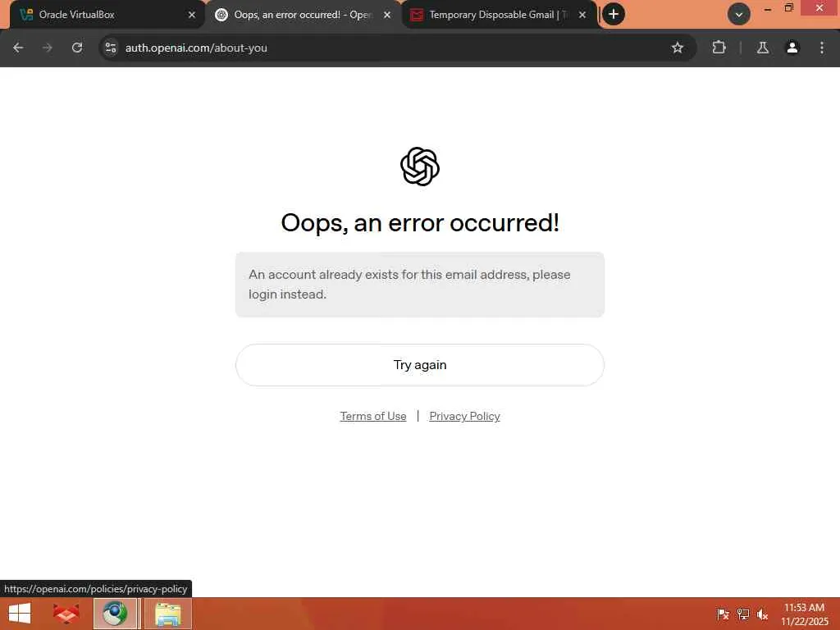The height and width of the screenshot is (630, 840).
Task: Click the account already exists error message
Action: [419, 285]
